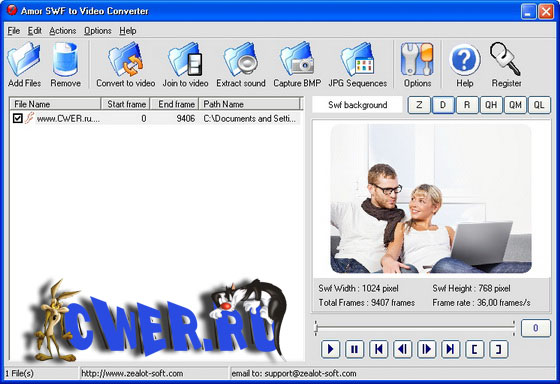Click the Swf background color field
This screenshot has width=560, height=384.
pyautogui.click(x=358, y=105)
